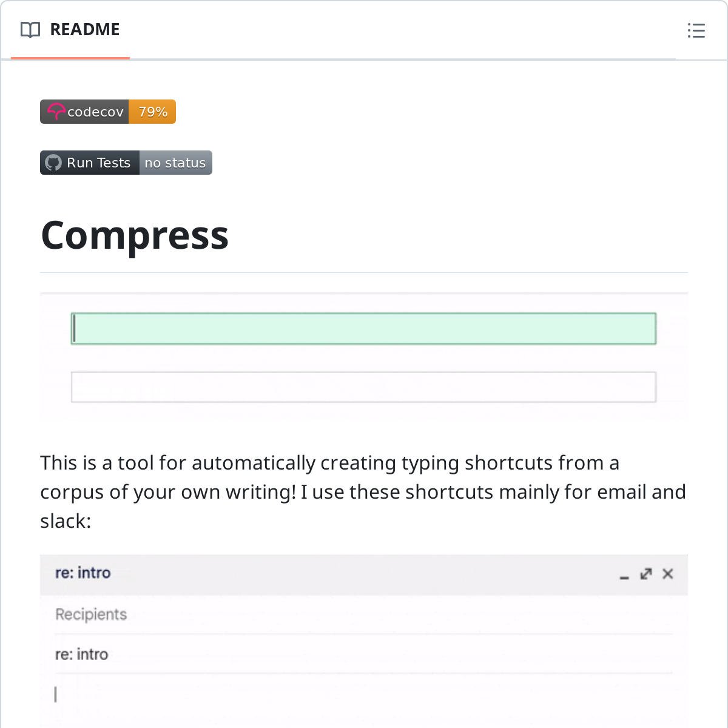This screenshot has height=728, width=728.
Task: Click the "codecov" badge label
Action: (95, 112)
